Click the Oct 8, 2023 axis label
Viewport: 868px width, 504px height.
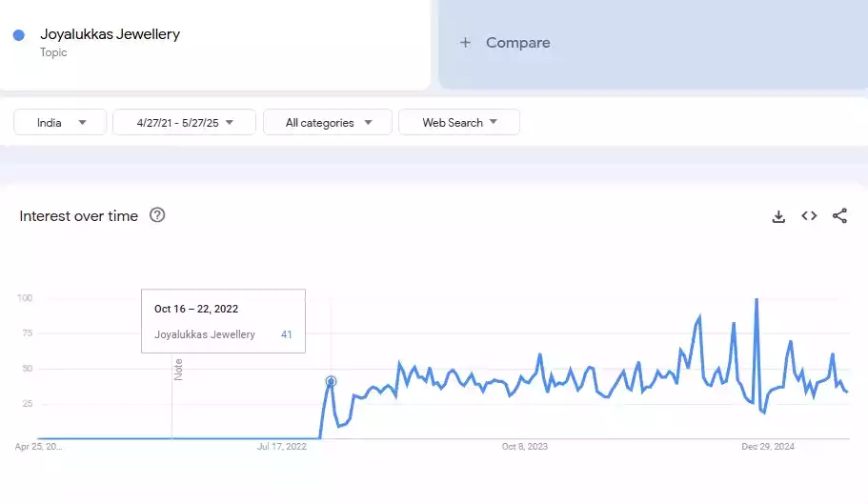click(525, 447)
